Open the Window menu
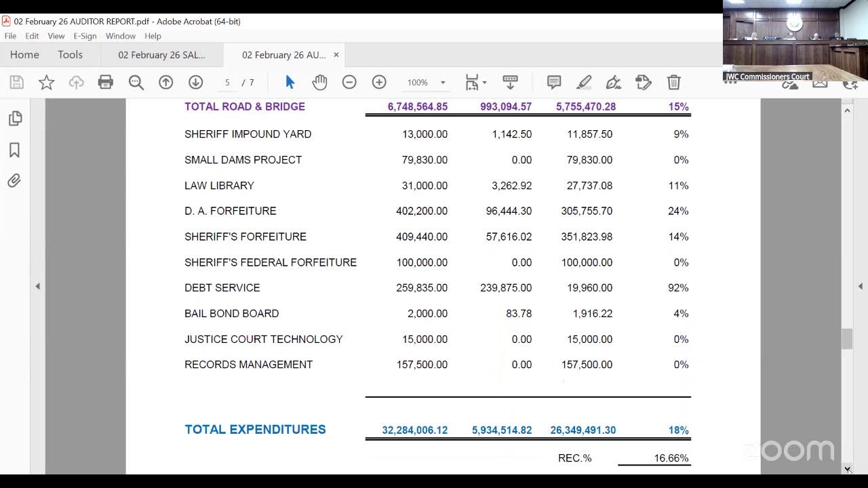The height and width of the screenshot is (488, 868). click(x=121, y=36)
